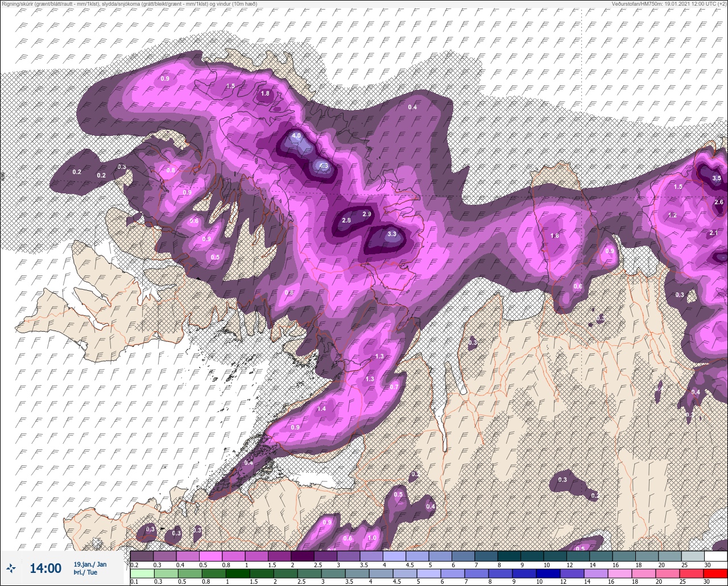Click the 1.4 precipitation value on map
Screen dimensions: 728x586
point(322,408)
